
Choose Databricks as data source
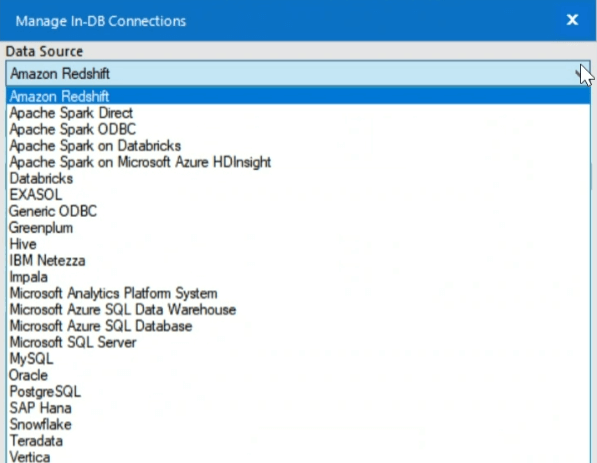click(298, 178)
